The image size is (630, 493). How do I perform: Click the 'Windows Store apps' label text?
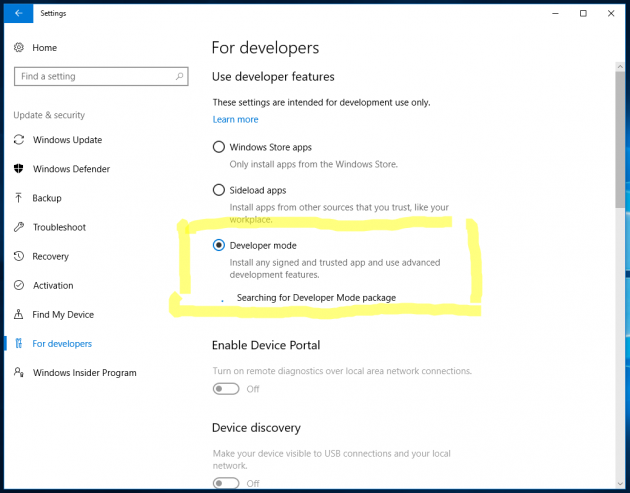tap(270, 147)
